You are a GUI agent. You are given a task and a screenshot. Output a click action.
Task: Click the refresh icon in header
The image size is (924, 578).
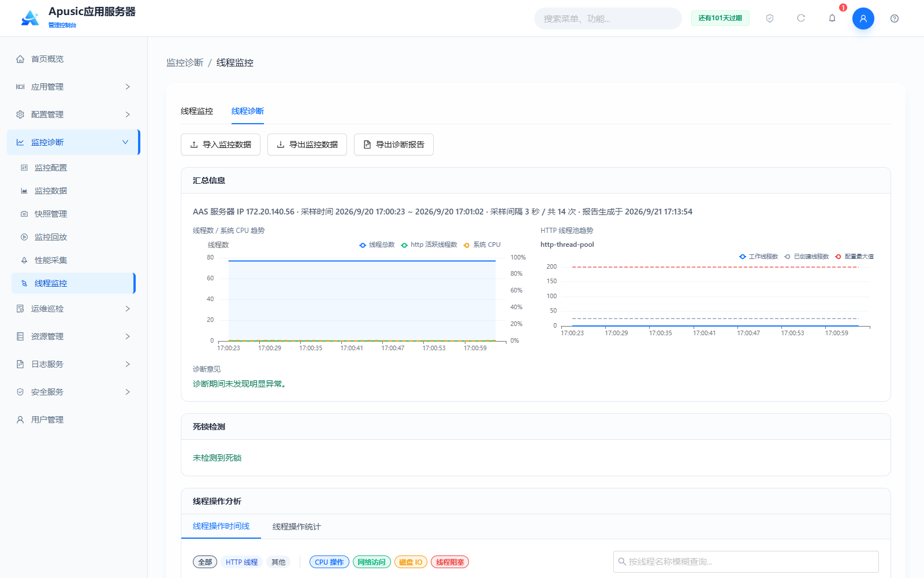coord(801,18)
